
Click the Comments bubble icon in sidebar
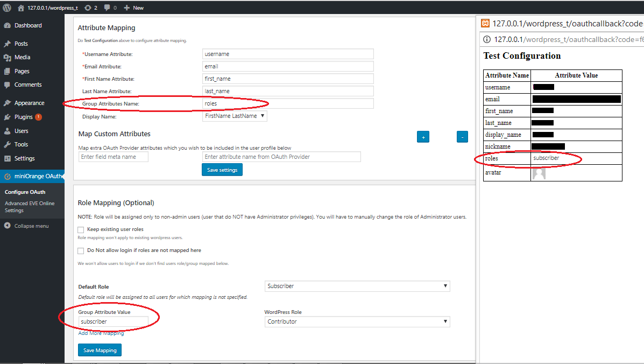[8, 85]
